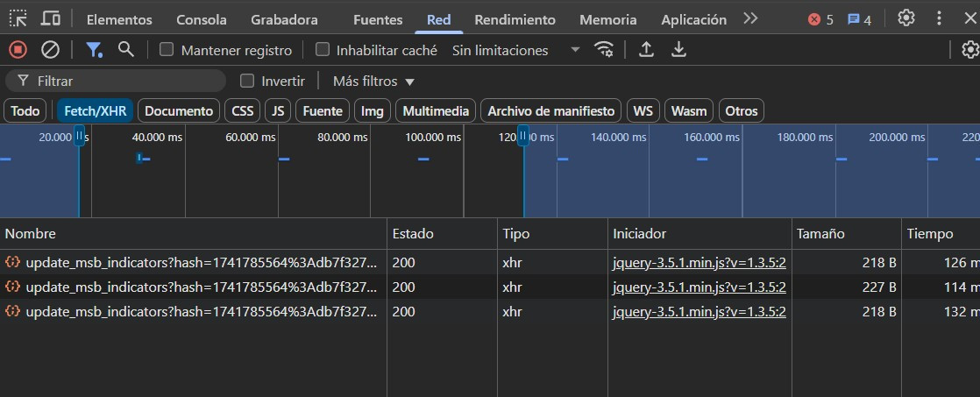
Task: Check the Inhabilitar caché checkbox
Action: 322,50
